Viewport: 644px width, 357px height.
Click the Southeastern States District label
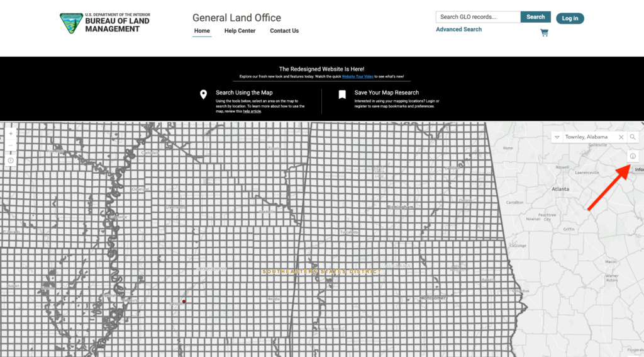(x=322, y=271)
